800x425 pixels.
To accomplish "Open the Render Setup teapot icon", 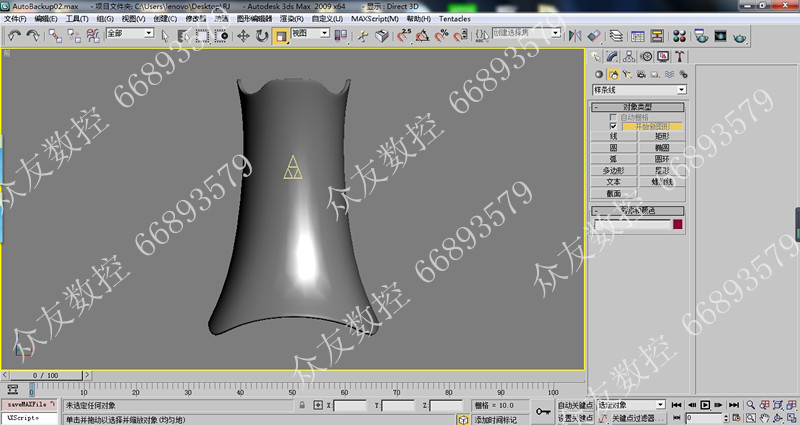I will pyautogui.click(x=702, y=36).
